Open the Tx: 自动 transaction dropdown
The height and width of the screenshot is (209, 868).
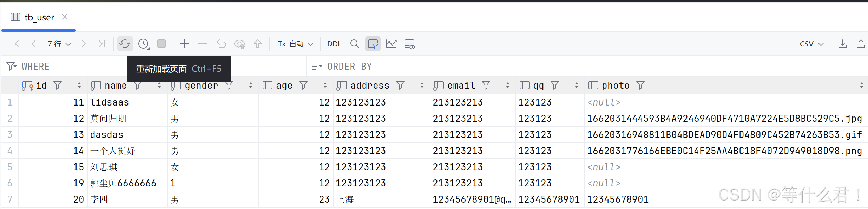(x=295, y=44)
